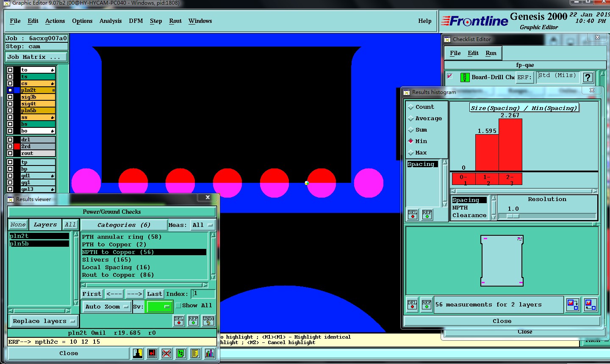The width and height of the screenshot is (610, 364).
Task: Select the Sum radio option
Action: (410, 130)
